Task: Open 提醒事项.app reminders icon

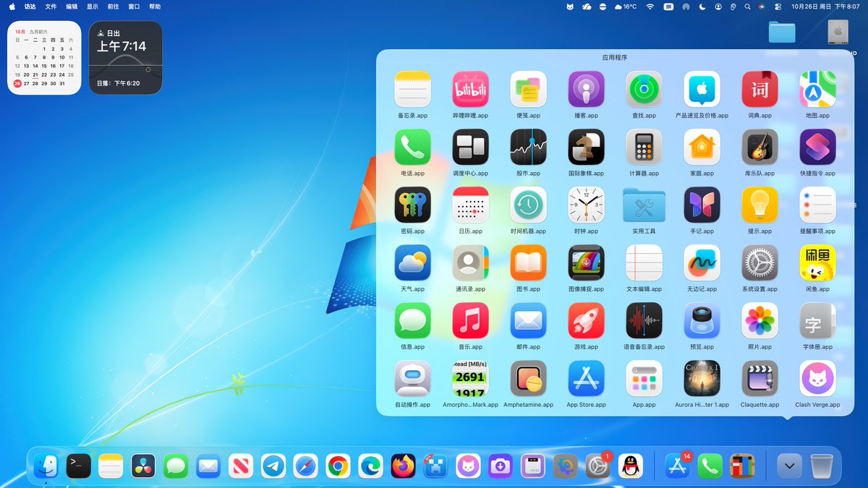Action: 817,205
